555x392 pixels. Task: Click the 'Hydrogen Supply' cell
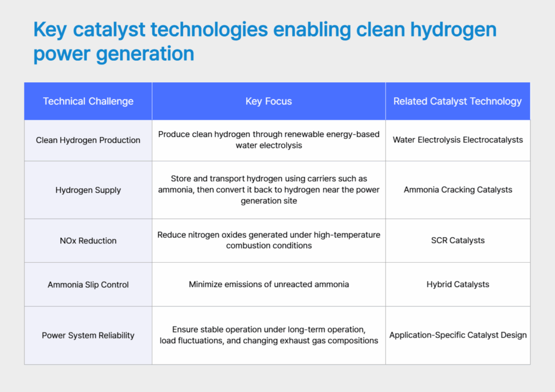[x=88, y=190]
